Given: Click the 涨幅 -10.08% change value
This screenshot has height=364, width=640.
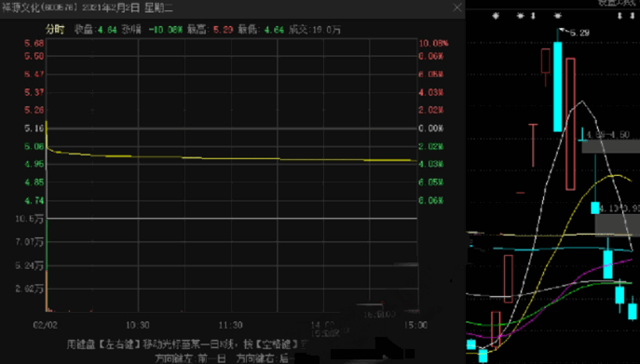Looking at the screenshot, I should (166, 30).
